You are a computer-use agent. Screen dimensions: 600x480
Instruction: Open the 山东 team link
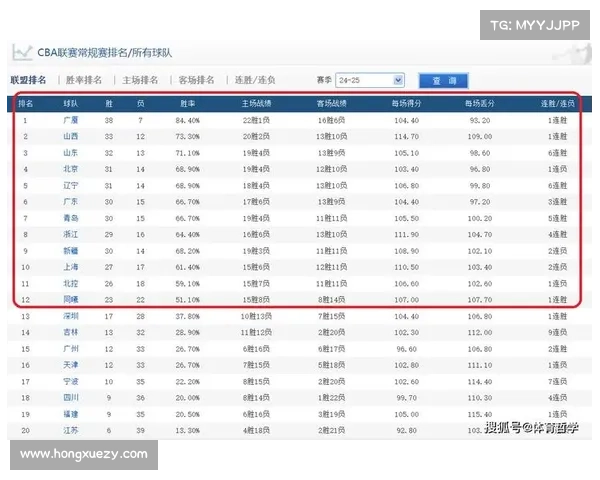point(71,153)
